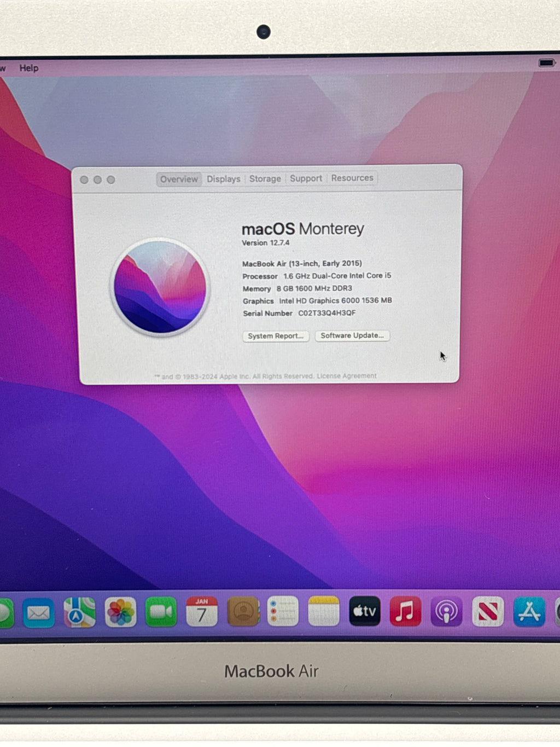Click the 1.6 GHz Dual-Core Intel Core i5 text
Image resolution: width=560 pixels, height=747 pixels.
coord(337,276)
